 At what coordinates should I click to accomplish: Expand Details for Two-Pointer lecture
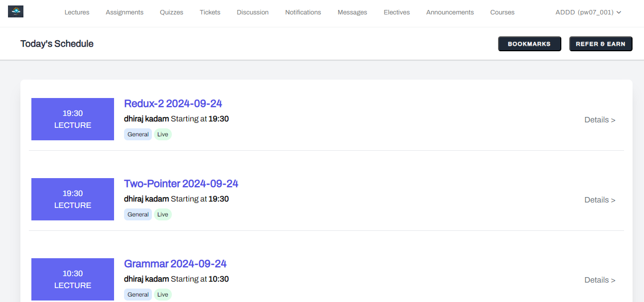pos(600,200)
